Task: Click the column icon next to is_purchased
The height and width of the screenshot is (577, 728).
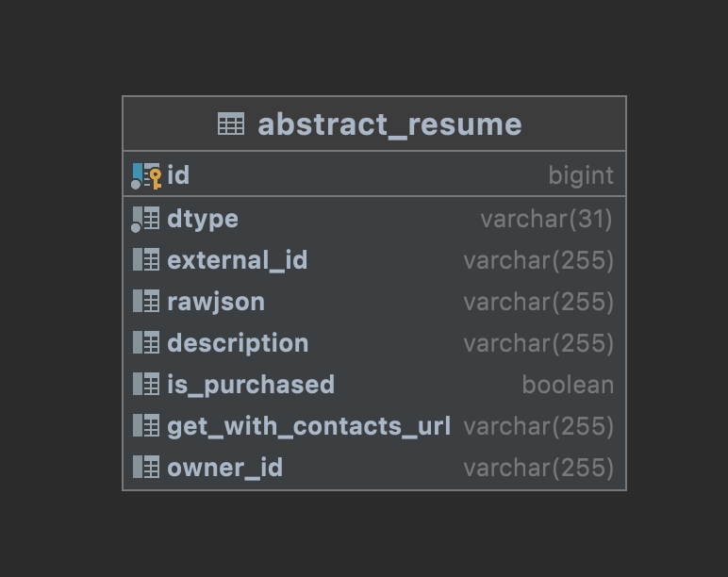Action: [x=146, y=384]
